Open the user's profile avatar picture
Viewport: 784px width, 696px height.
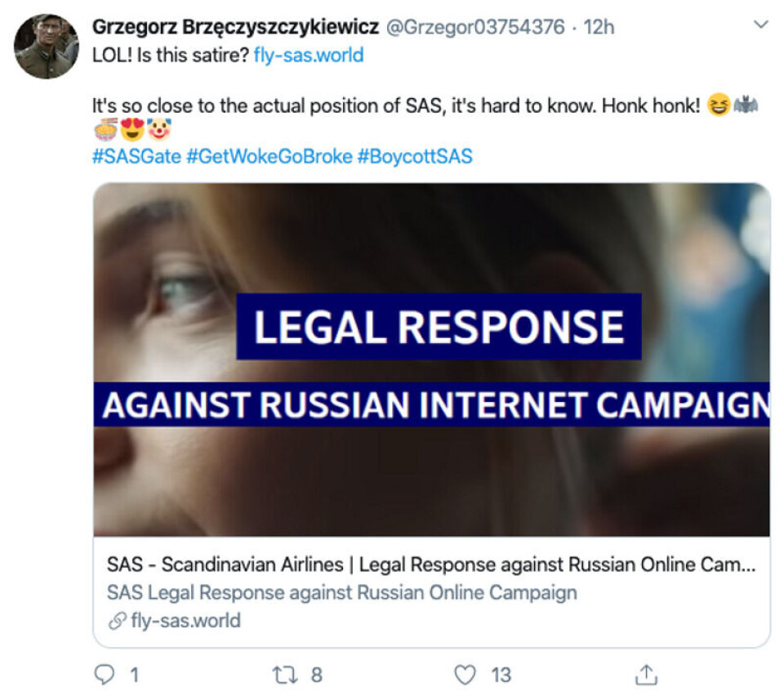(47, 47)
